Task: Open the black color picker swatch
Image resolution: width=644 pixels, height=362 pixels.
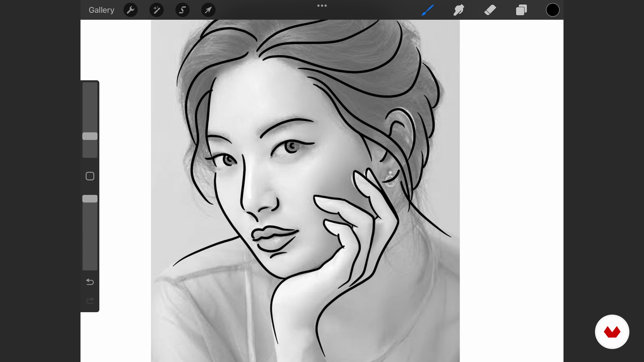Action: tap(552, 10)
